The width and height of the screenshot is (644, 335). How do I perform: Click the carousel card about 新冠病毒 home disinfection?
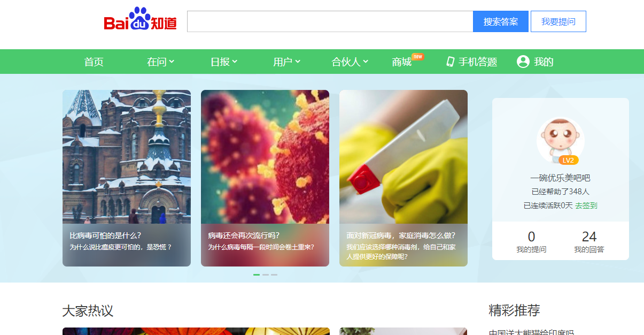coord(404,179)
